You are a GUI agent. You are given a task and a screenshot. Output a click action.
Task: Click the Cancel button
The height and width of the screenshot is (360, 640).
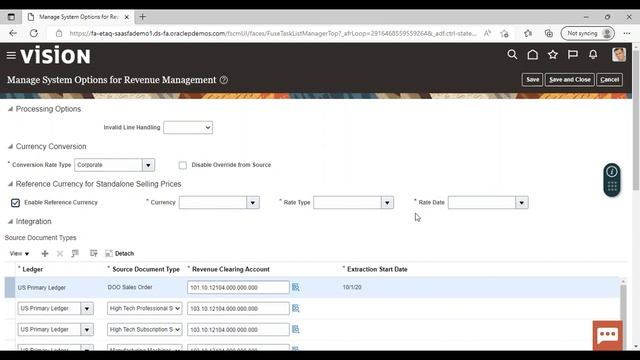(609, 80)
